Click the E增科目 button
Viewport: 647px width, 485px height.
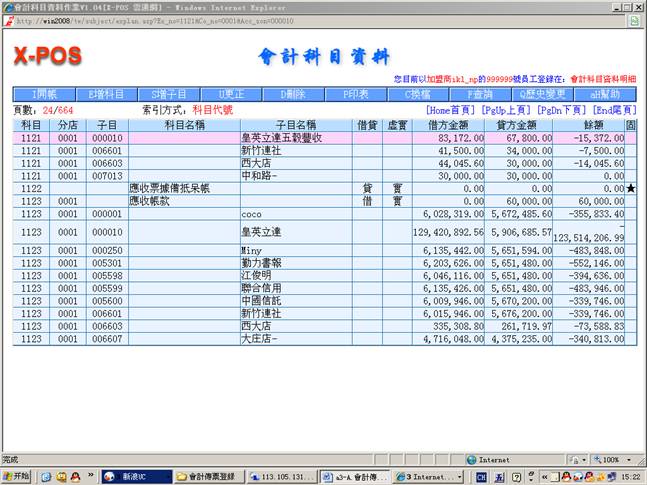pyautogui.click(x=105, y=94)
